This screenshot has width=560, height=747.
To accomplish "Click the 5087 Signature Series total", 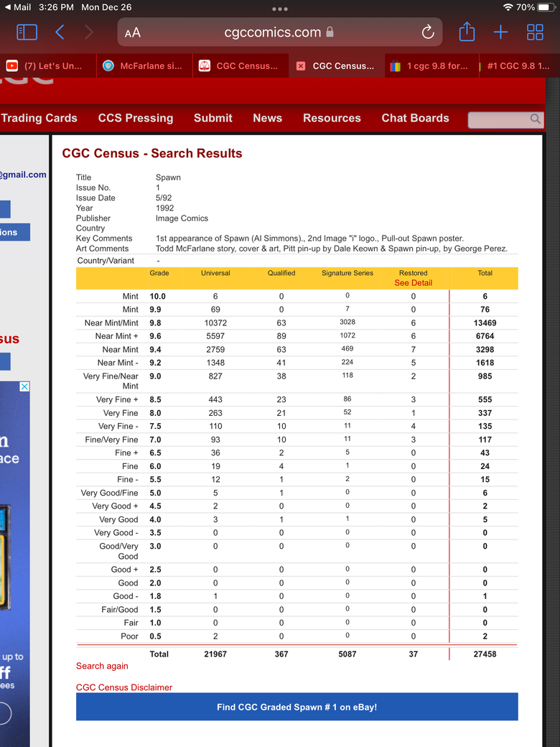I will coord(347,654).
